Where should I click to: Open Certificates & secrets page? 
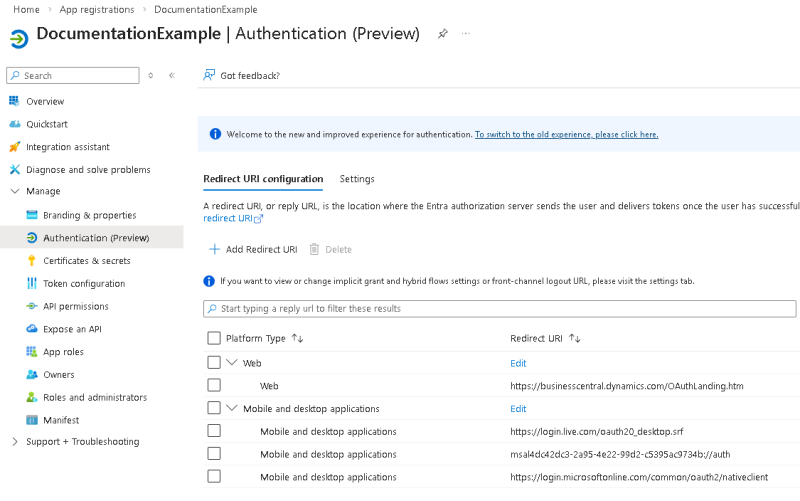tap(87, 261)
